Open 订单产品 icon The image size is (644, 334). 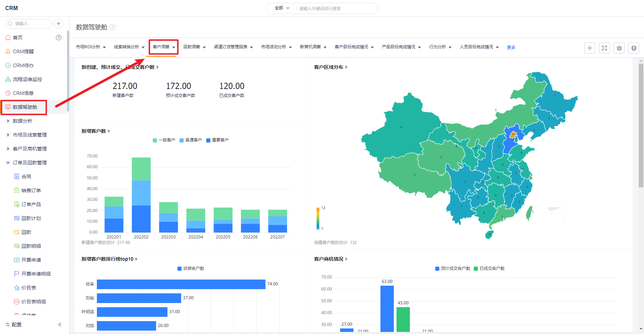click(x=17, y=204)
